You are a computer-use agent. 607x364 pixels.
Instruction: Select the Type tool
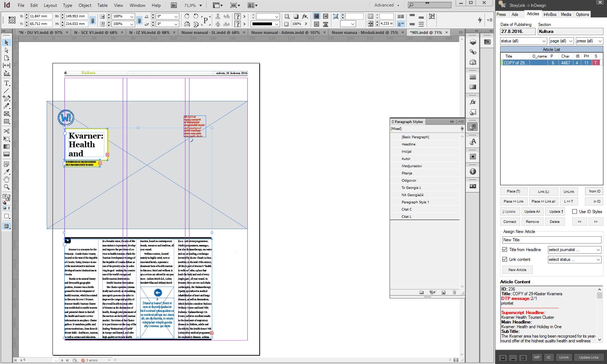pyautogui.click(x=7, y=83)
